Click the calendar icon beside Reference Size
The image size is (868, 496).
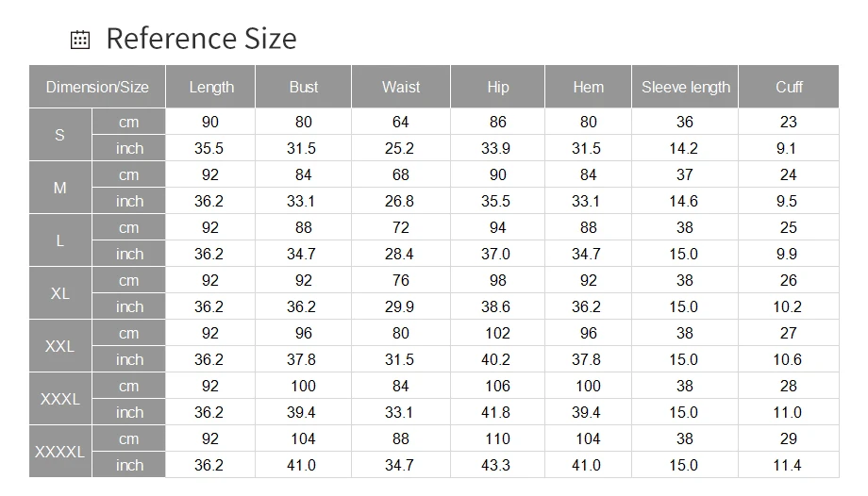click(x=80, y=40)
